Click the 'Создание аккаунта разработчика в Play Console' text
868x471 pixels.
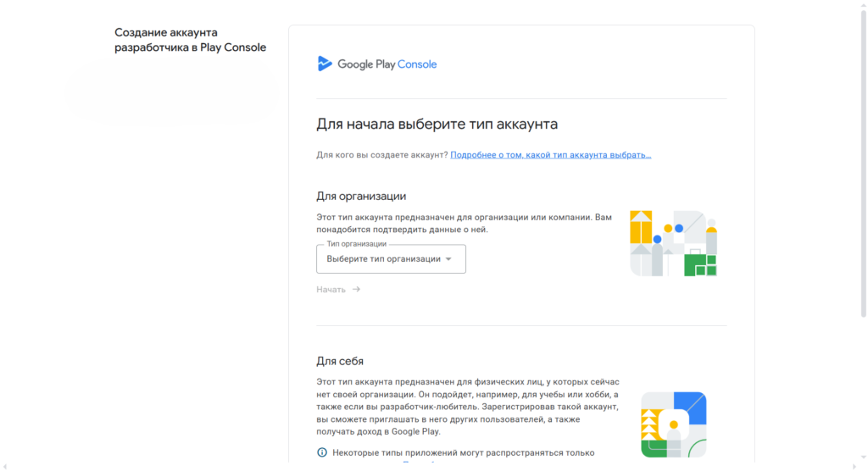point(191,40)
